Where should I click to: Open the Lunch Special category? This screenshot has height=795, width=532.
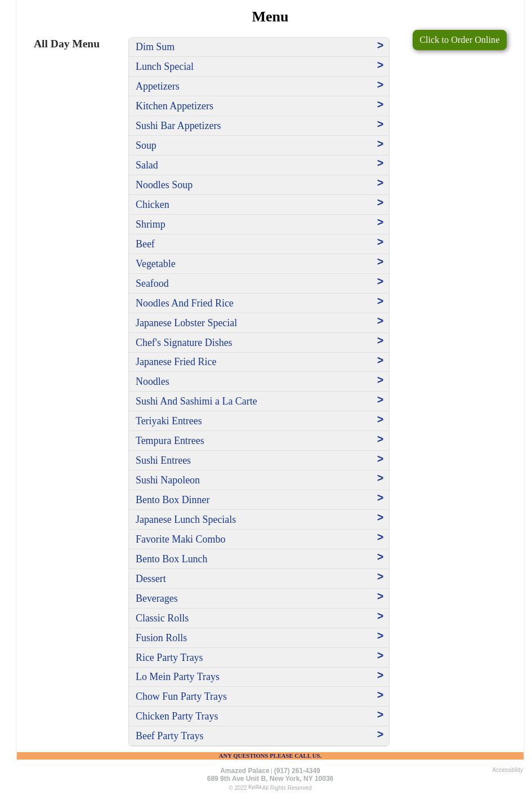click(x=259, y=66)
